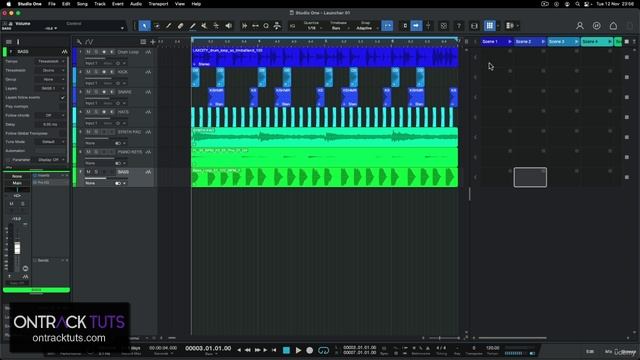640x360 pixels.
Task: Record-arm the SNARE track
Action: pos(104,92)
